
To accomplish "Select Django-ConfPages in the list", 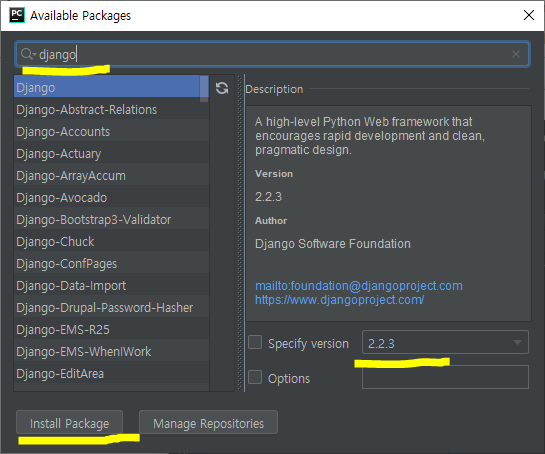I will tap(111, 263).
